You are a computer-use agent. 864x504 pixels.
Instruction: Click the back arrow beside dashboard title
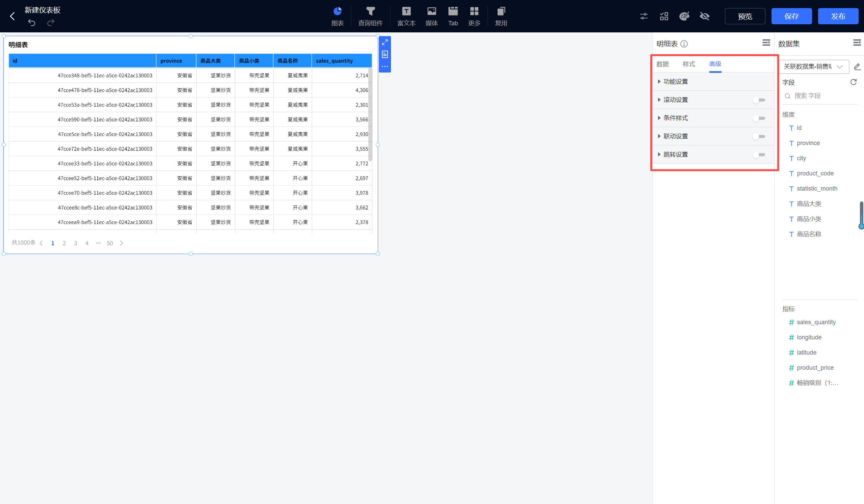[12, 16]
